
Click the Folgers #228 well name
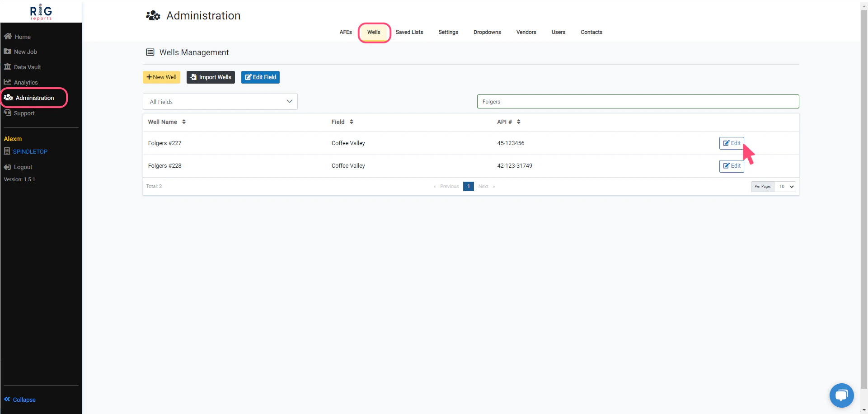(165, 166)
